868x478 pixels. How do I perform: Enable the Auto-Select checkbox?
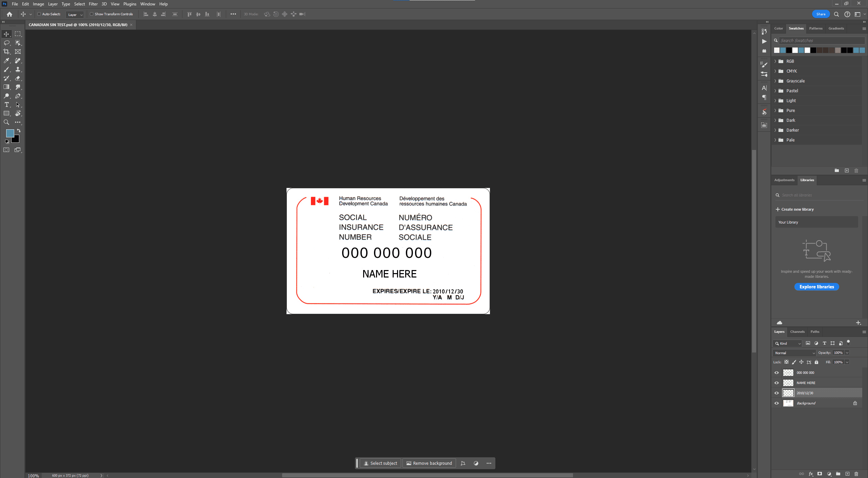(x=39, y=14)
